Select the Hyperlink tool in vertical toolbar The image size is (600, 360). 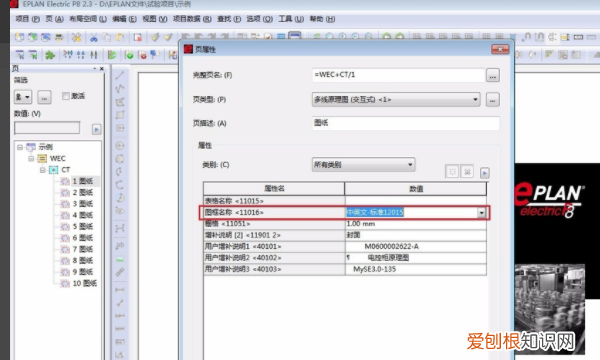[x=120, y=272]
